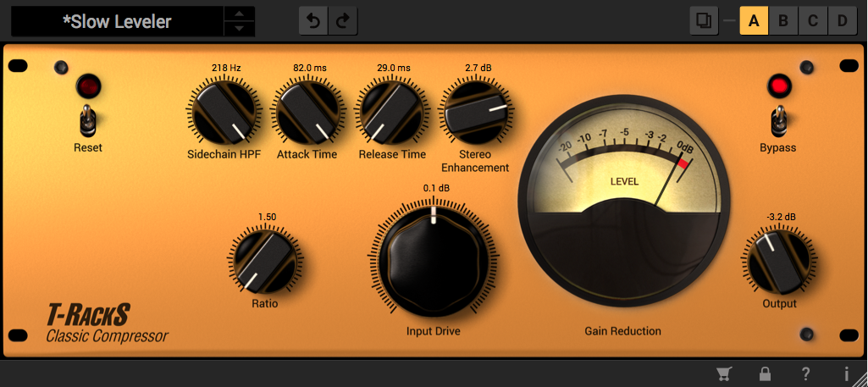Click the Gain Reduction label
The width and height of the screenshot is (868, 387).
click(622, 332)
